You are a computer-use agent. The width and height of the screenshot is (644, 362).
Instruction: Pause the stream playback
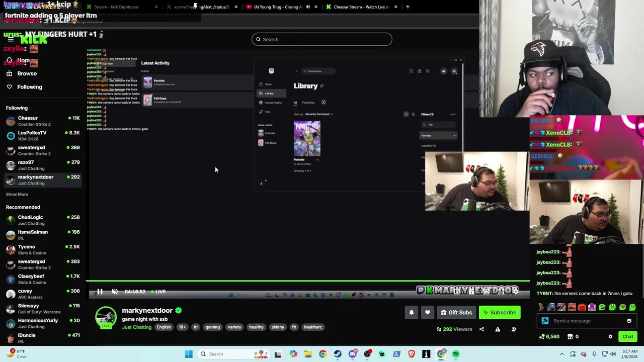point(100,292)
